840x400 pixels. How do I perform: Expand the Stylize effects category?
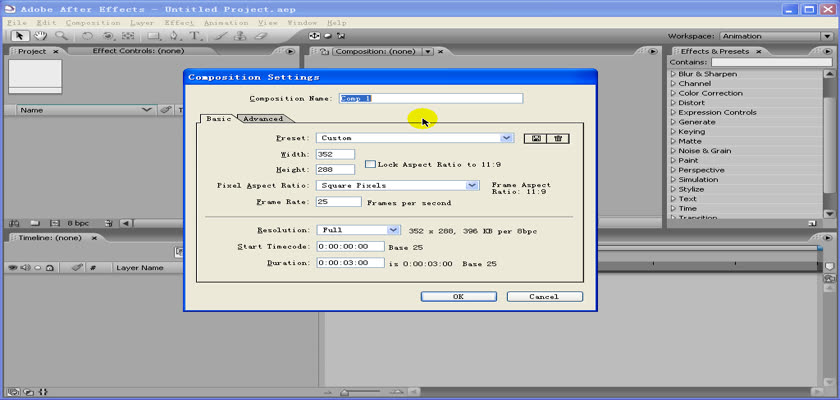coord(673,190)
